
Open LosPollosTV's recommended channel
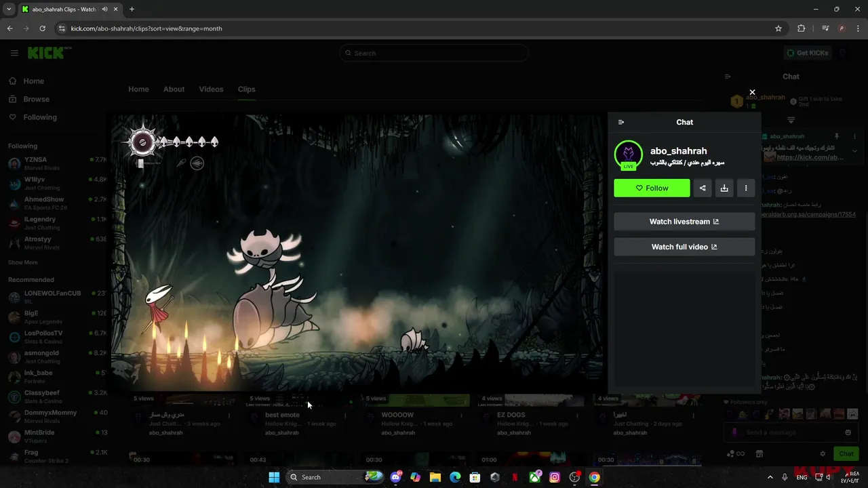[x=57, y=337]
